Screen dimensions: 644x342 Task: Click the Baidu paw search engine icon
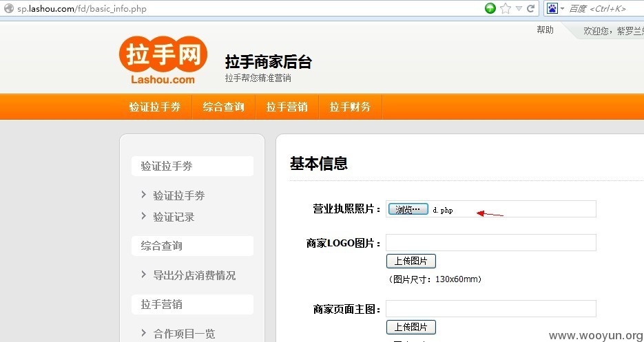click(x=552, y=8)
